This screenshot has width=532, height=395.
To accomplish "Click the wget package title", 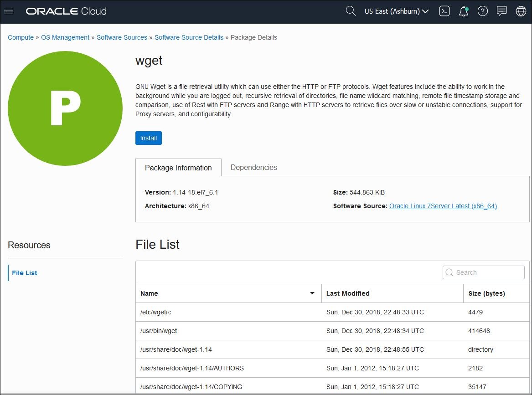I will tap(149, 61).
